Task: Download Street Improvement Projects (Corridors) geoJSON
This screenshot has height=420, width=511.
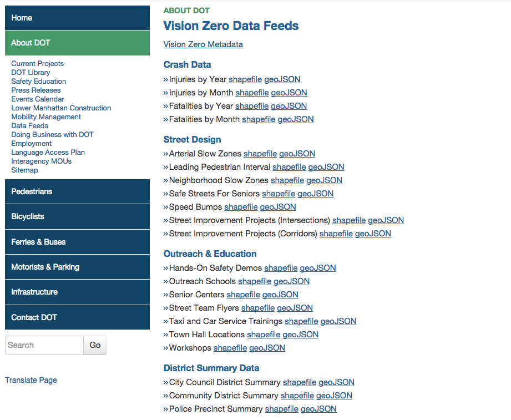Action: [x=373, y=234]
